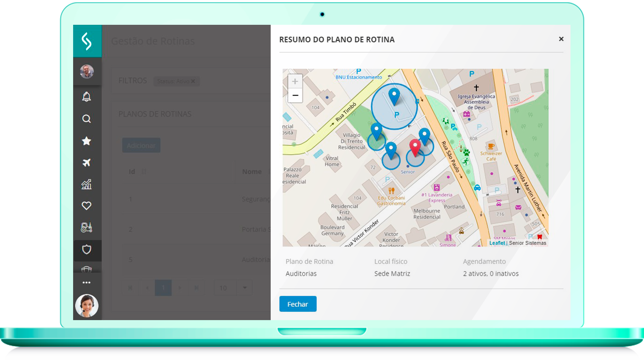Open the support agent avatar
This screenshot has height=362, width=644.
[x=87, y=306]
